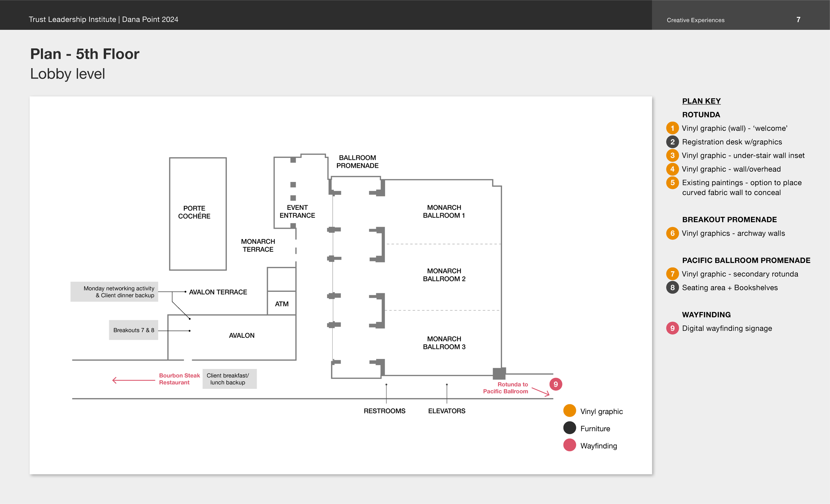Select orange marker 3 under-stair wall inset

(672, 155)
